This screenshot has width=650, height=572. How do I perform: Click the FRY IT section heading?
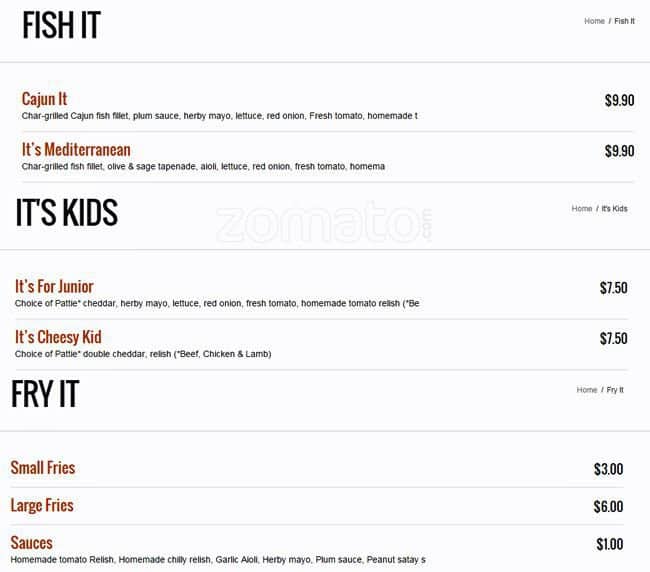45,394
